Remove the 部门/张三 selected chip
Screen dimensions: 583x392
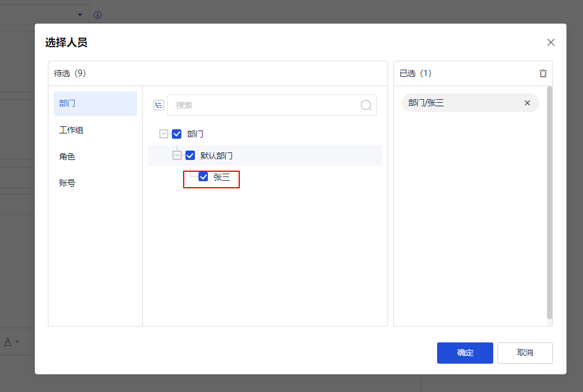527,103
